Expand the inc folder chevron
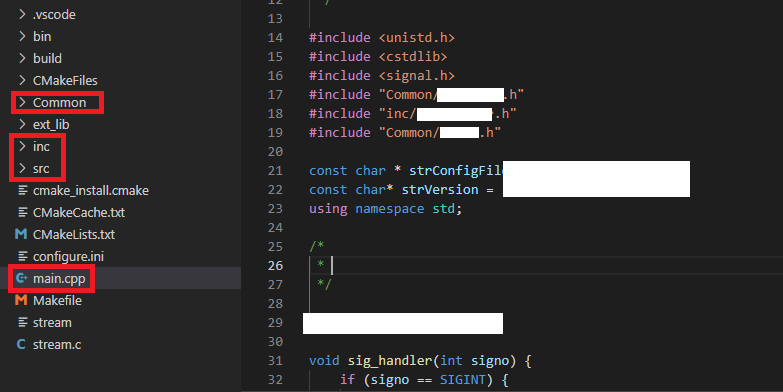Image resolution: width=783 pixels, height=392 pixels. (x=22, y=146)
